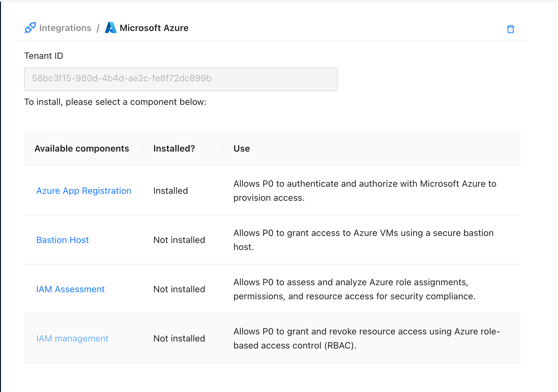Image resolution: width=558 pixels, height=392 pixels.
Task: Open the IAM management component link
Action: click(72, 339)
